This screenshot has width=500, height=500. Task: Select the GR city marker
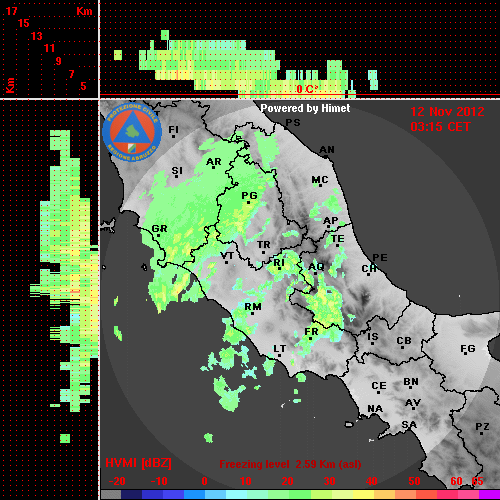coord(159,230)
